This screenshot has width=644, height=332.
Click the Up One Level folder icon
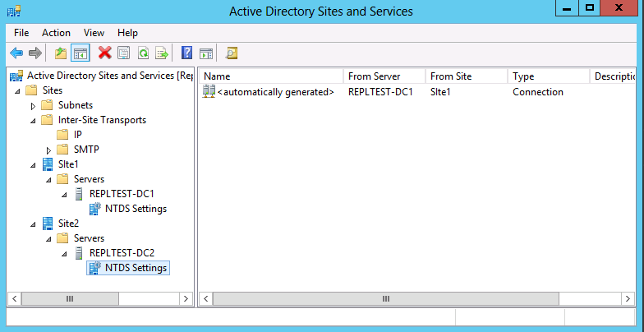pyautogui.click(x=61, y=53)
